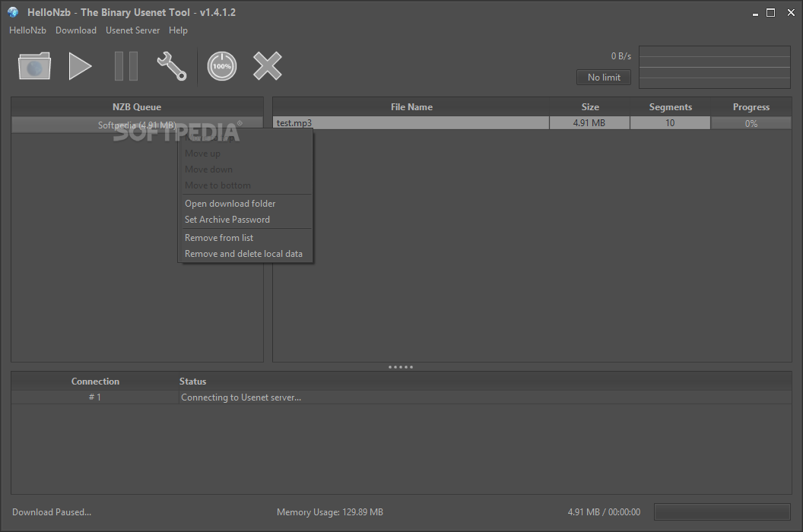Click the No limit speed button
The height and width of the screenshot is (532, 803).
[604, 78]
